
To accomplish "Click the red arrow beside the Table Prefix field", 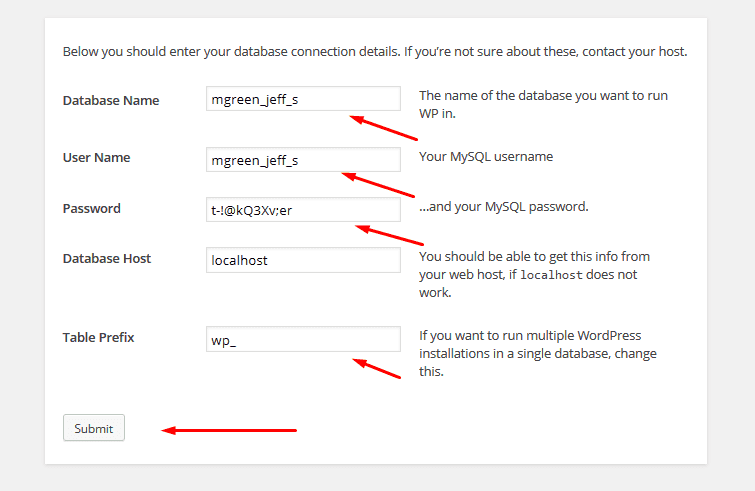I will (378, 368).
